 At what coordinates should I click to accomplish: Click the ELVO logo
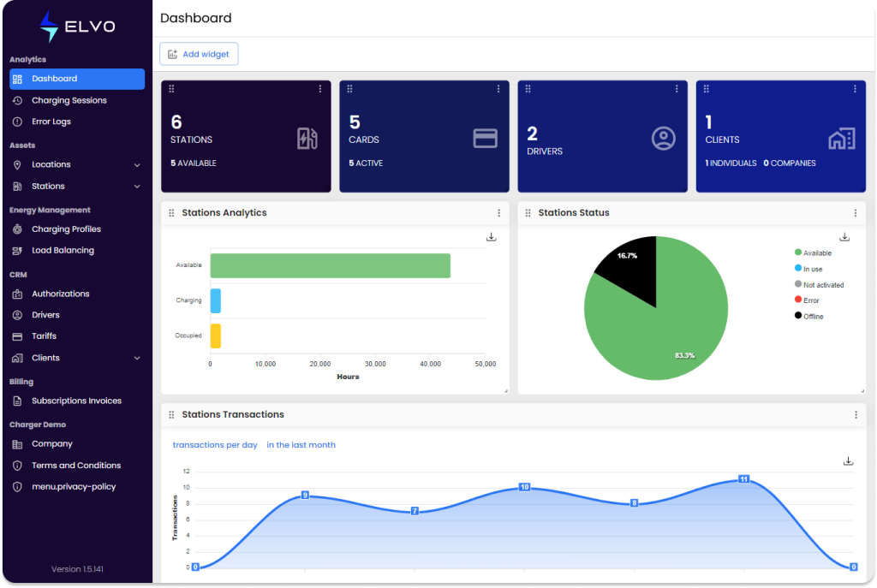click(x=75, y=27)
